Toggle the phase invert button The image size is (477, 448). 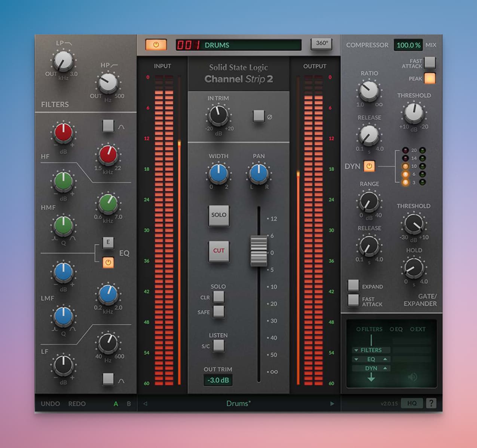(x=259, y=116)
